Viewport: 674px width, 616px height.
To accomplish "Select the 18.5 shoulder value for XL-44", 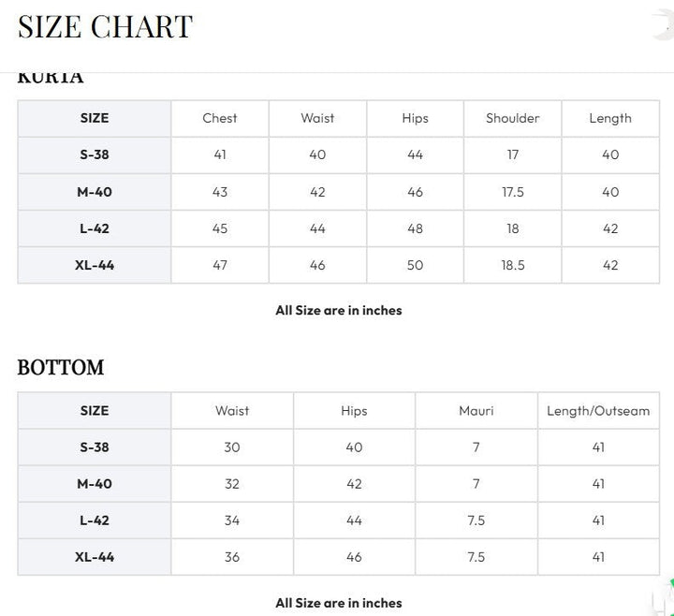I will click(x=513, y=265).
